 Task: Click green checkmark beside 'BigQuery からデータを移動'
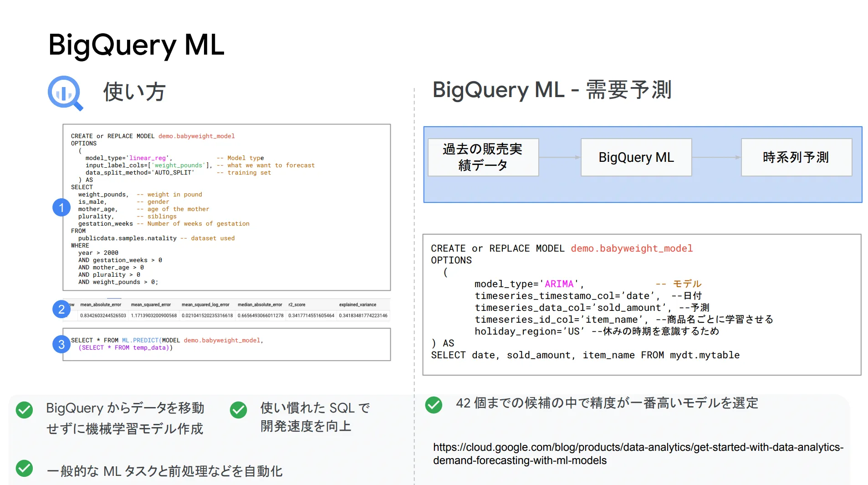pyautogui.click(x=24, y=409)
